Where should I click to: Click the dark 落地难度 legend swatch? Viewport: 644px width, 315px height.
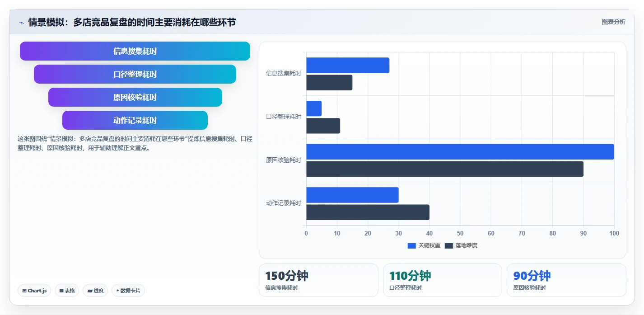pos(449,245)
